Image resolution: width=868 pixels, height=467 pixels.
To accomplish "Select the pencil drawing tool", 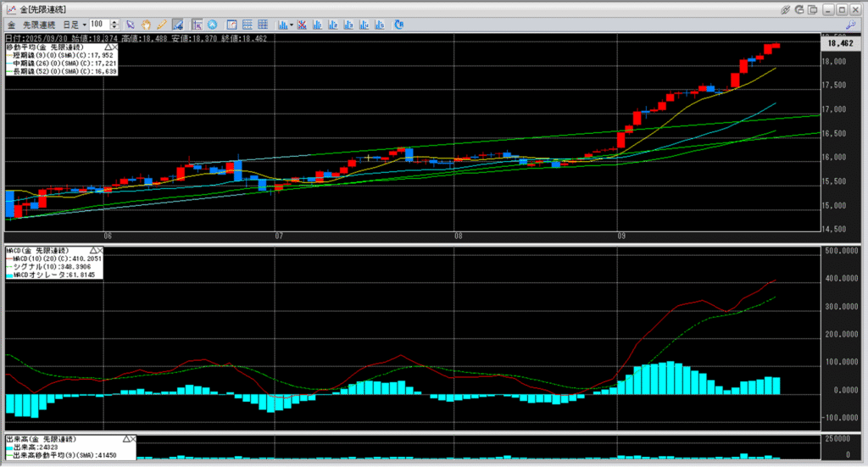I will point(161,25).
